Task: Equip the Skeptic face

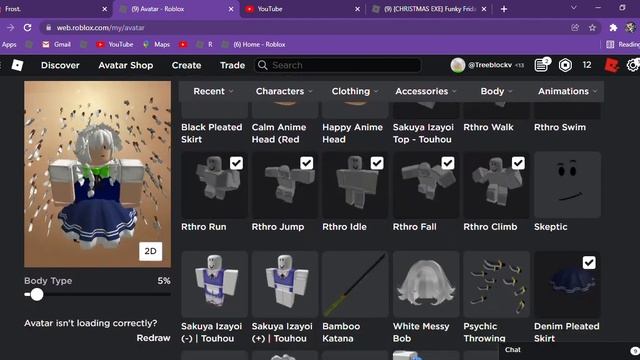Action: [x=567, y=185]
